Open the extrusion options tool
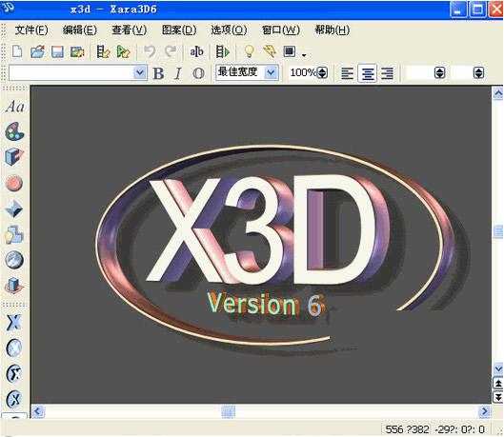Image resolution: width=504 pixels, height=437 pixels. click(14, 157)
